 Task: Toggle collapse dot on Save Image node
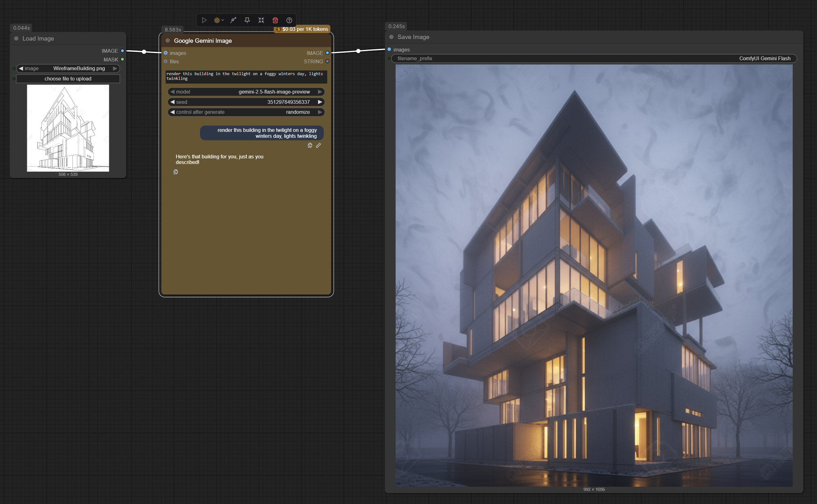point(391,37)
